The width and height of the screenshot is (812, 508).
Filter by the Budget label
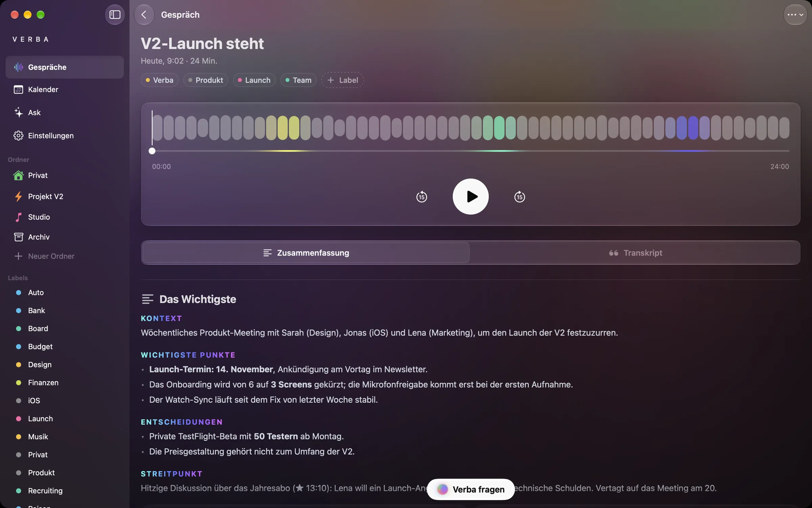pyautogui.click(x=65, y=346)
